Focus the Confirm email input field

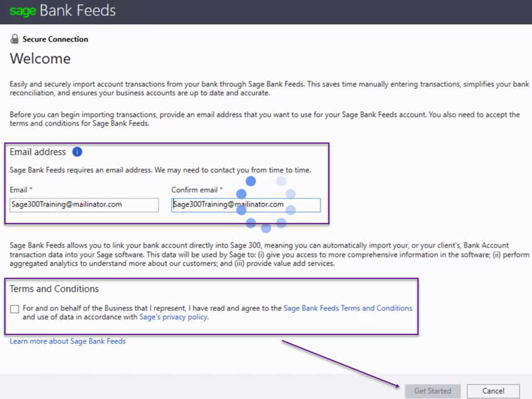246,205
